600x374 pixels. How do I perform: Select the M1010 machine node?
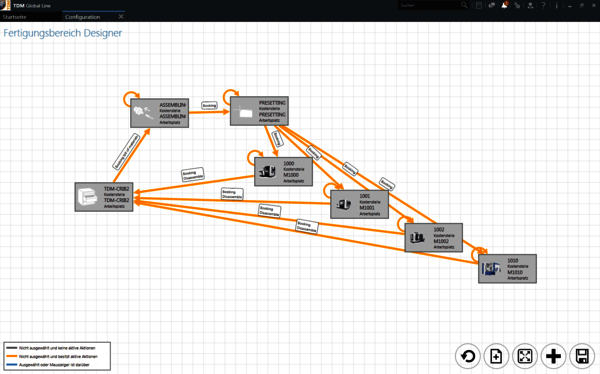pos(507,269)
